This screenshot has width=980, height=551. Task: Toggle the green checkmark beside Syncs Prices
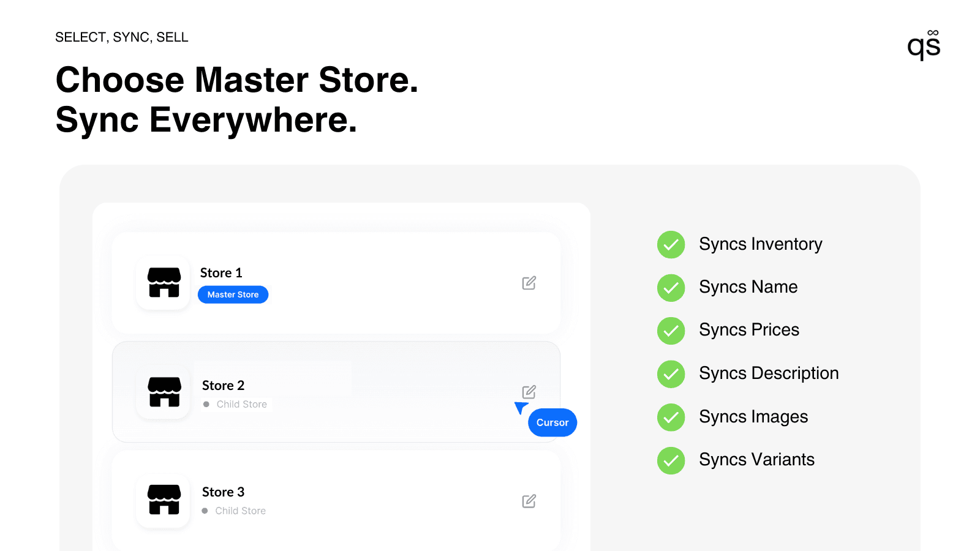[x=671, y=331]
